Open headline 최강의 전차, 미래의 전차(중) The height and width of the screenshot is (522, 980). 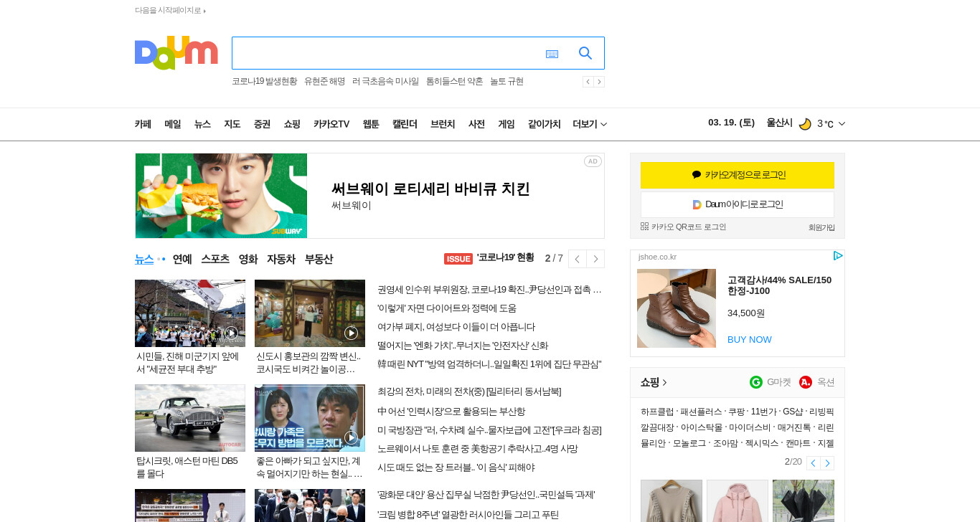click(469, 391)
